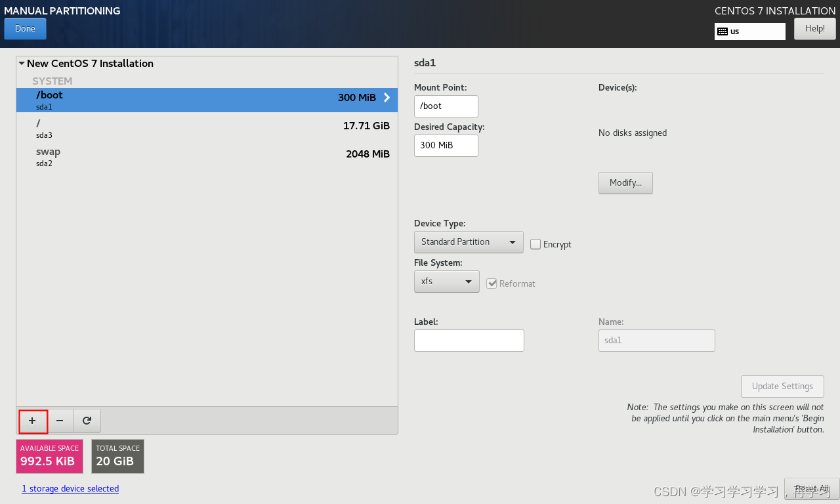Click the arrow chevron on /boot row
The width and height of the screenshot is (840, 504).
(x=387, y=98)
